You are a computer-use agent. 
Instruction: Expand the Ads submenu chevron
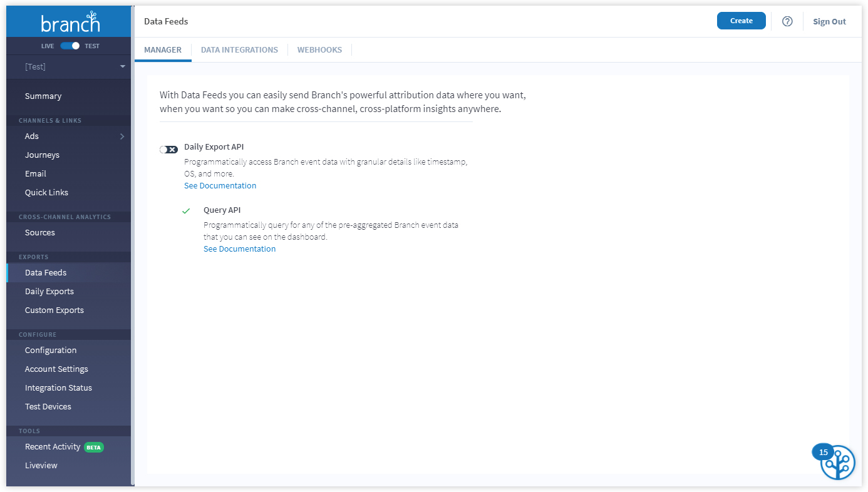pos(122,136)
